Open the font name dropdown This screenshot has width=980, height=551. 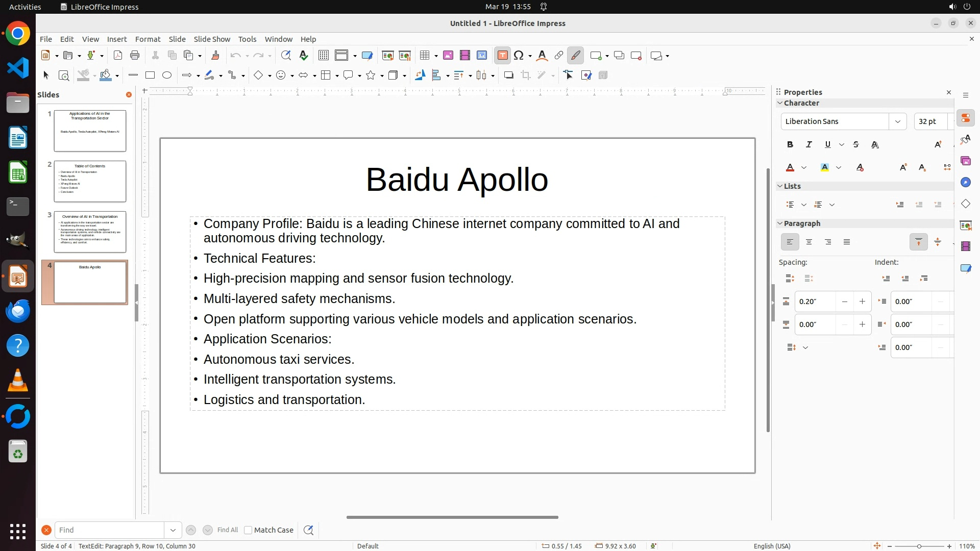(x=897, y=121)
